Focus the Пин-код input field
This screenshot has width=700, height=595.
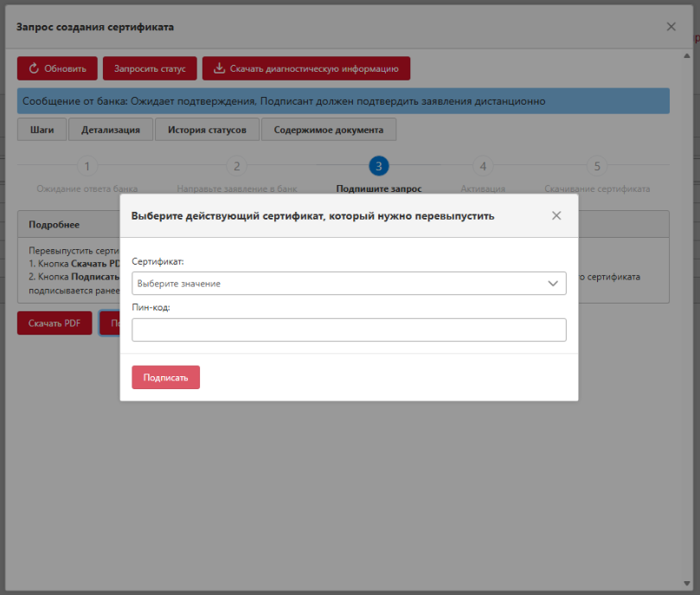coord(349,330)
